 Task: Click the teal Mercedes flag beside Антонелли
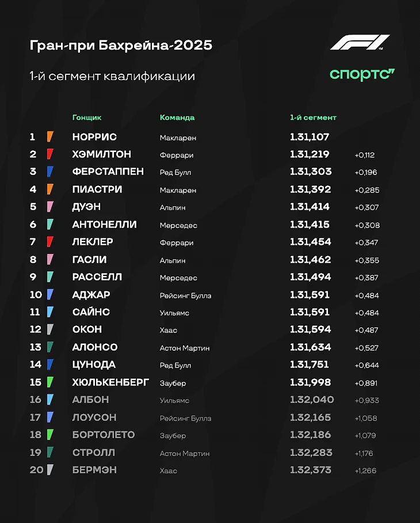50,224
